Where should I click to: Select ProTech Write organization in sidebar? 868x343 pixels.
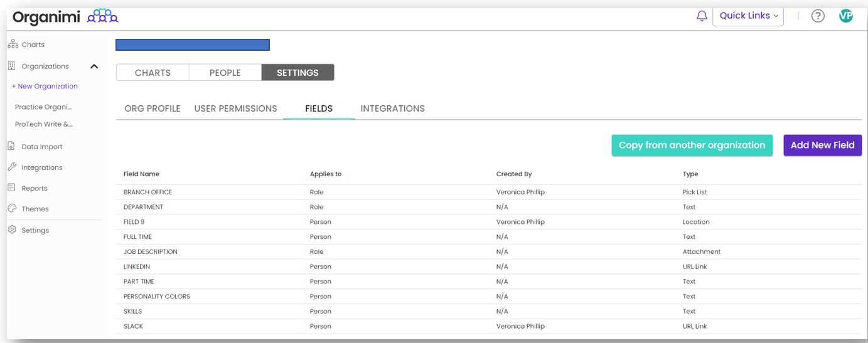pyautogui.click(x=44, y=124)
